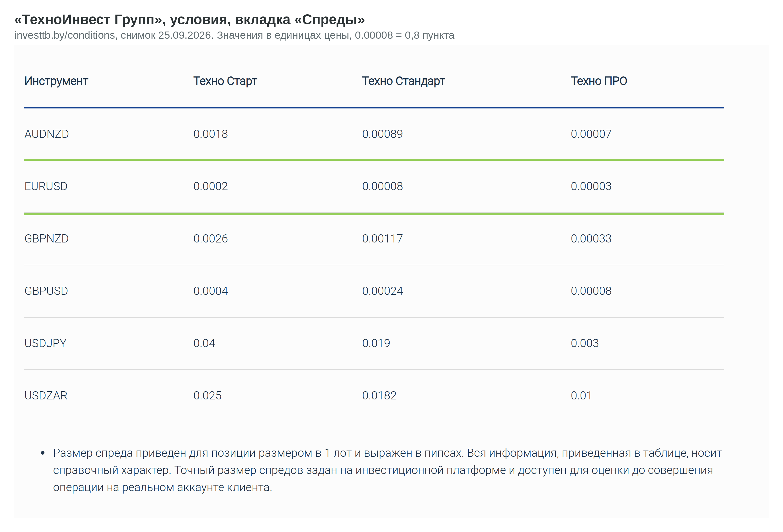Click EURUSD Техно ПРО value 0.00003
The image size is (783, 532).
click(x=591, y=186)
